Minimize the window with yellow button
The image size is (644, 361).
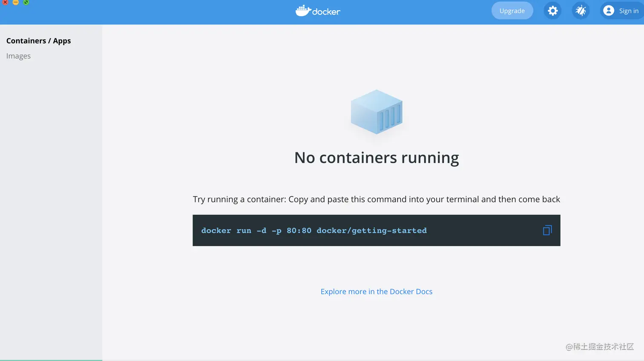tap(16, 2)
